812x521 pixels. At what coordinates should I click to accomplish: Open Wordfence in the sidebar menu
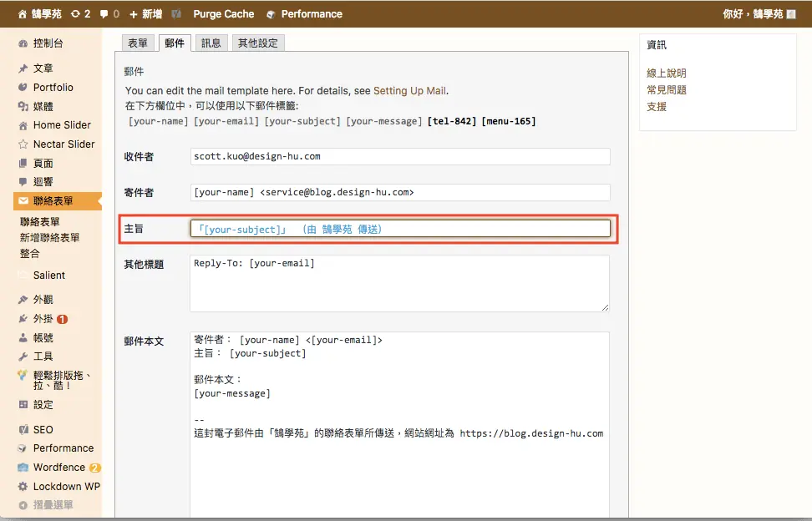pos(59,468)
